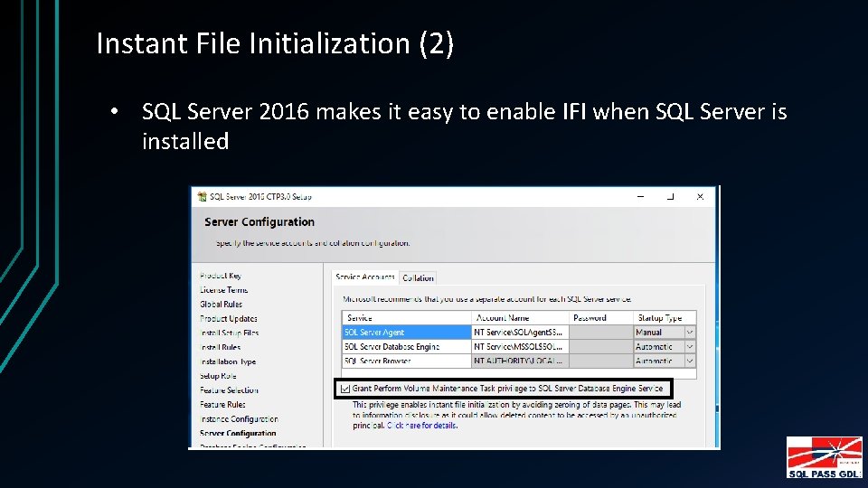Select the Product Key setup step
The height and width of the screenshot is (488, 868).
(221, 276)
